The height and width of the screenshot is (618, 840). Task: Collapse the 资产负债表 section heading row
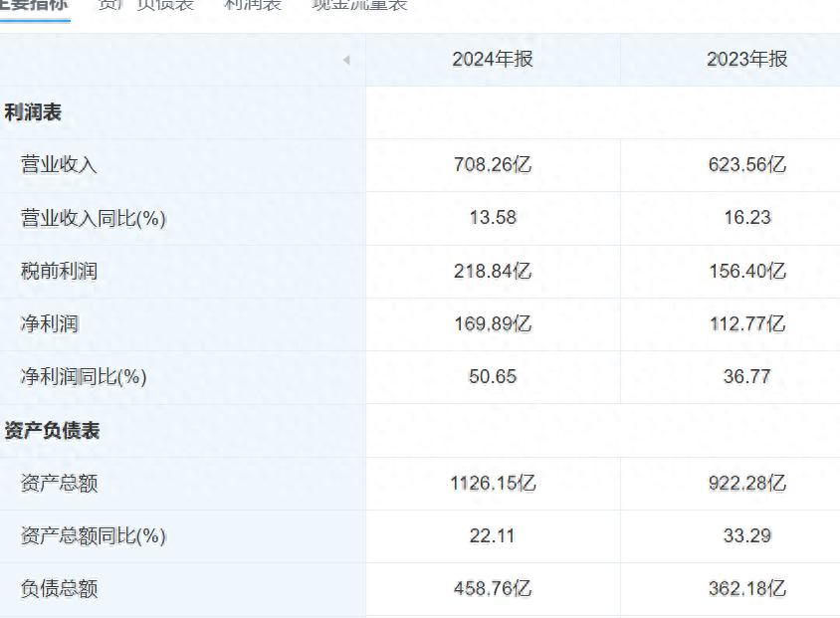pyautogui.click(x=52, y=431)
